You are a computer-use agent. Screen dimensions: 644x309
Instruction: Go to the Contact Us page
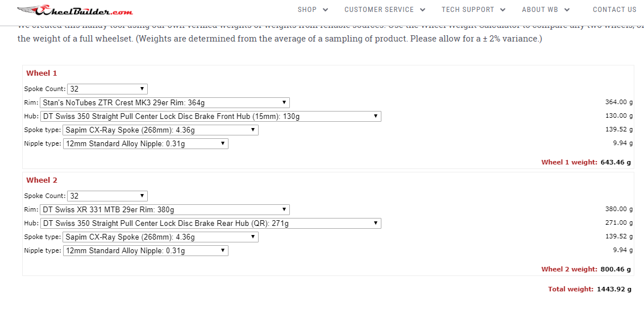pos(614,10)
